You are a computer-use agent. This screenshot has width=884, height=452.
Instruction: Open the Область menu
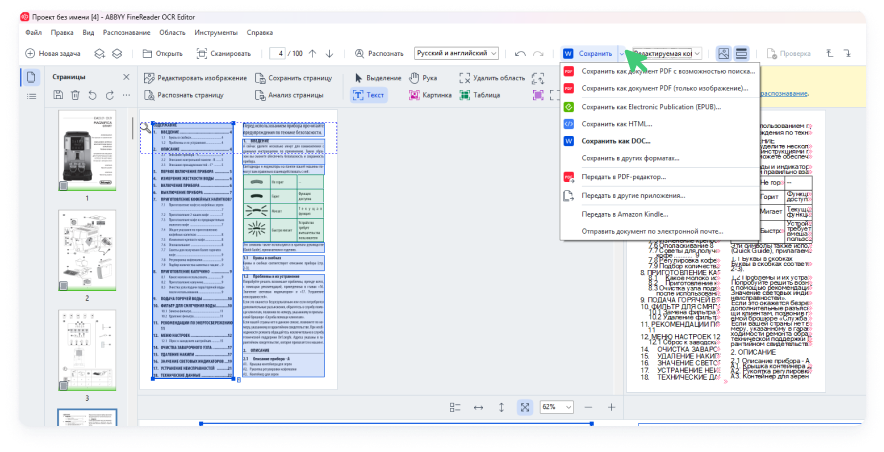(x=172, y=33)
